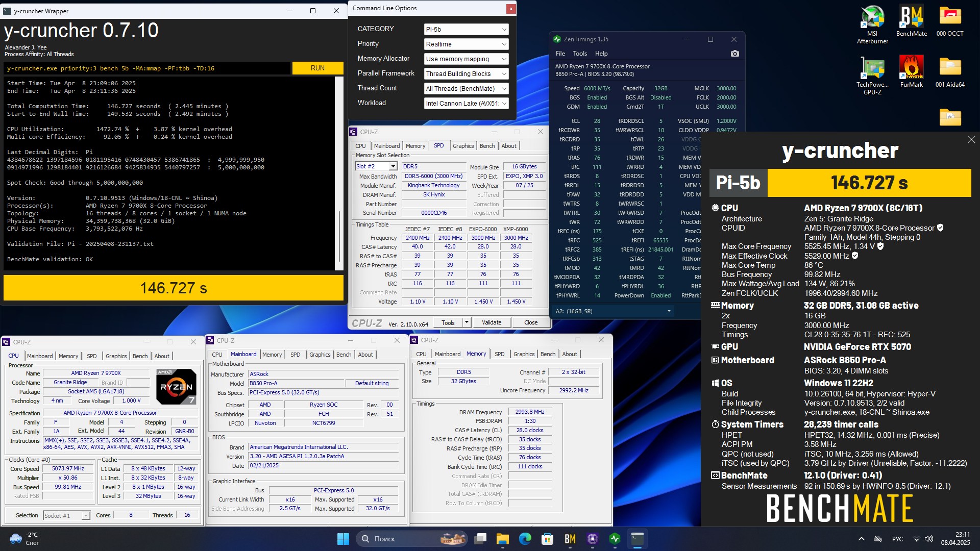
Task: Switch to y-cruncher console taskbar icon
Action: point(638,539)
